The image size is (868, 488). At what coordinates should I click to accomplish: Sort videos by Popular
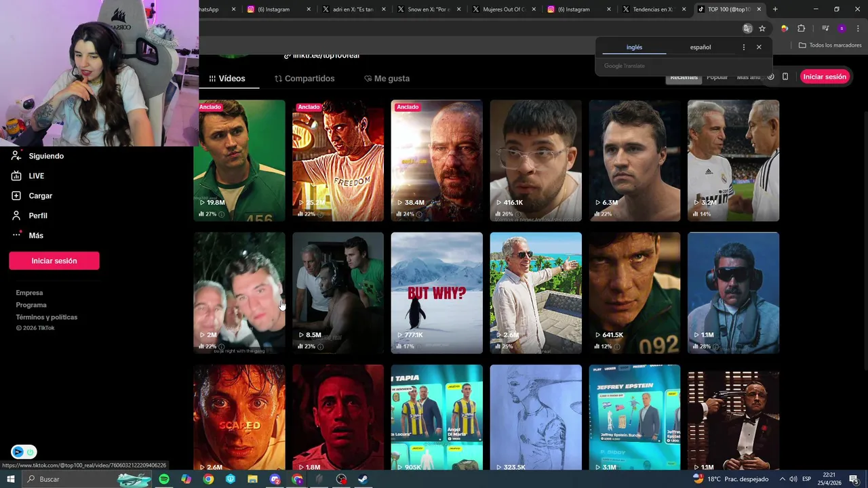(x=717, y=77)
